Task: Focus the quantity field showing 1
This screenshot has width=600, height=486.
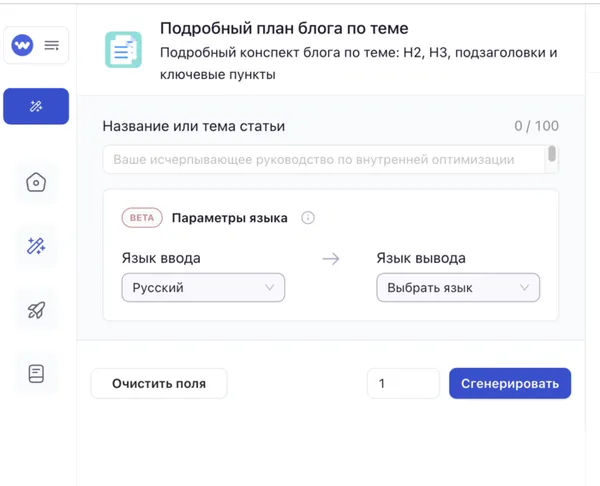Action: (403, 383)
